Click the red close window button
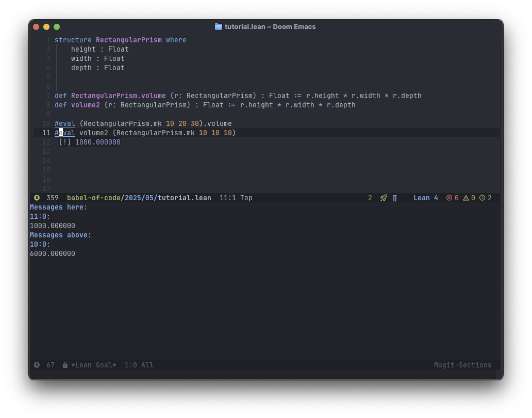The image size is (532, 418). 36,27
